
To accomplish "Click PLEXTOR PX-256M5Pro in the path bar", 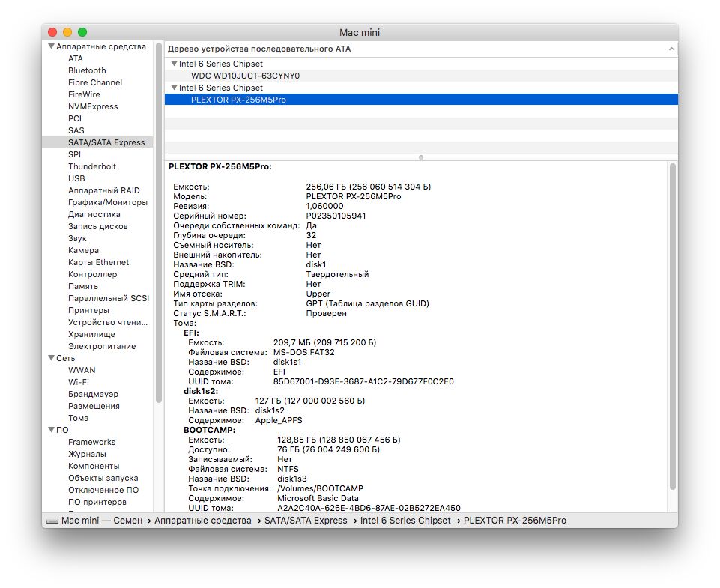I will [x=515, y=521].
